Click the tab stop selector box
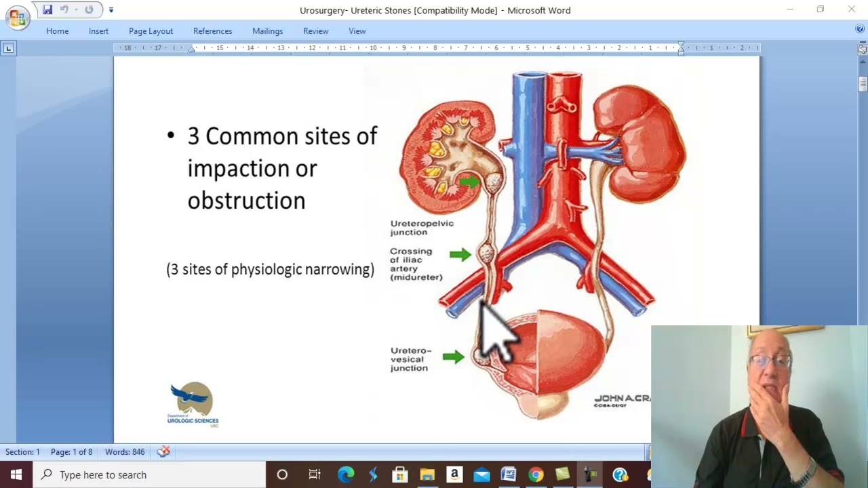The width and height of the screenshot is (868, 488). 8,48
